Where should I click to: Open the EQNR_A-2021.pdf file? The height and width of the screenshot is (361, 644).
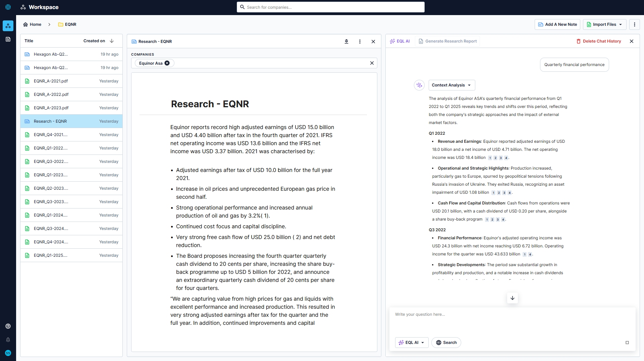71,81
